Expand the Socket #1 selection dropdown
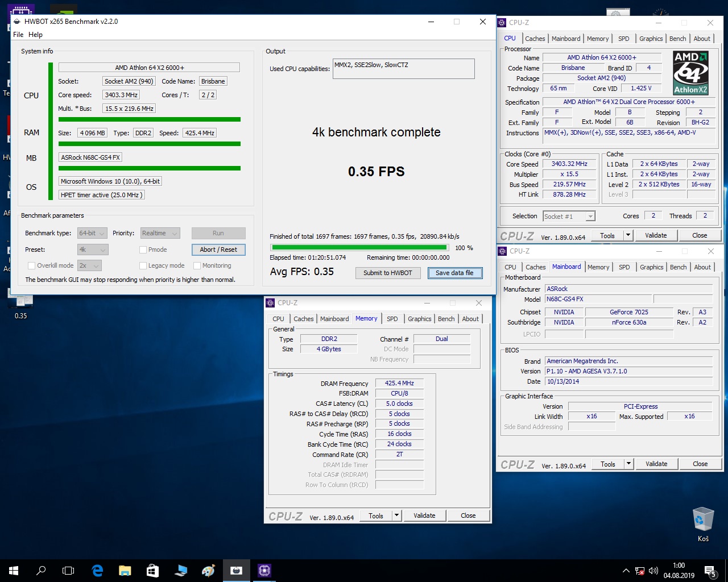 [569, 217]
